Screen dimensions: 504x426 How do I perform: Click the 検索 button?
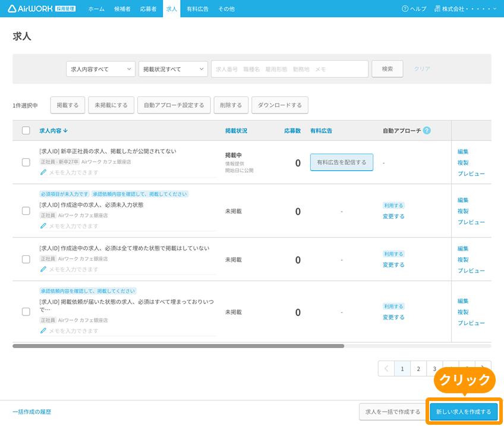coord(388,69)
